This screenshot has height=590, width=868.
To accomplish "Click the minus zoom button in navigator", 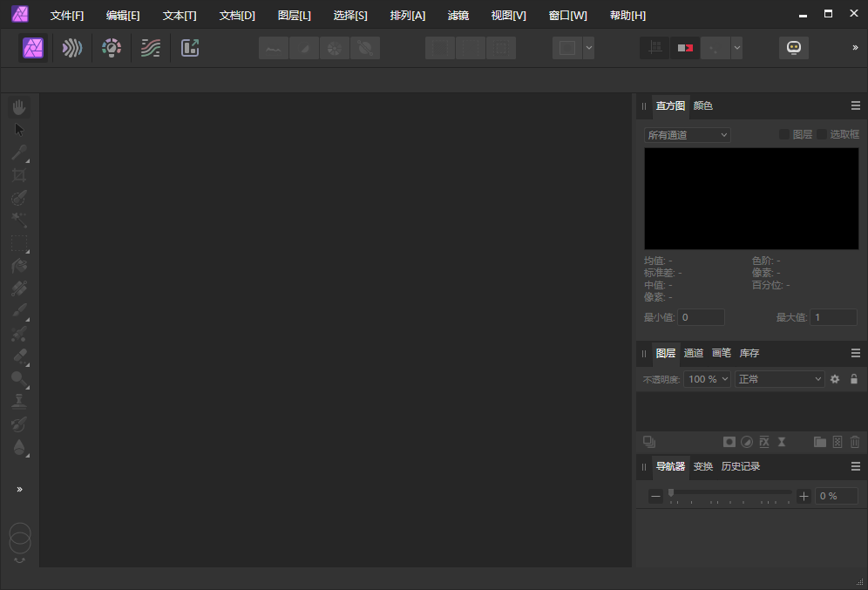I will (x=655, y=495).
